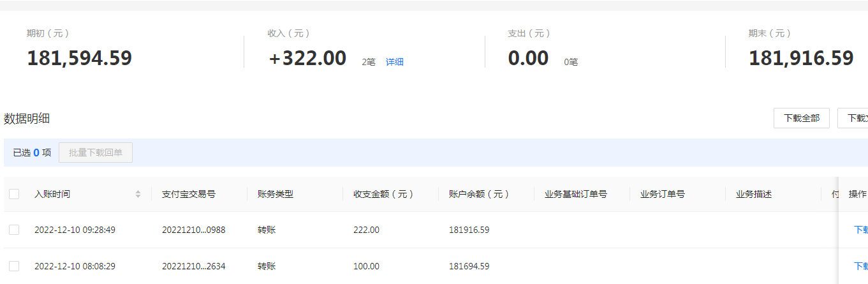Open the 详细 link beside income
868x284 pixels.
click(395, 62)
